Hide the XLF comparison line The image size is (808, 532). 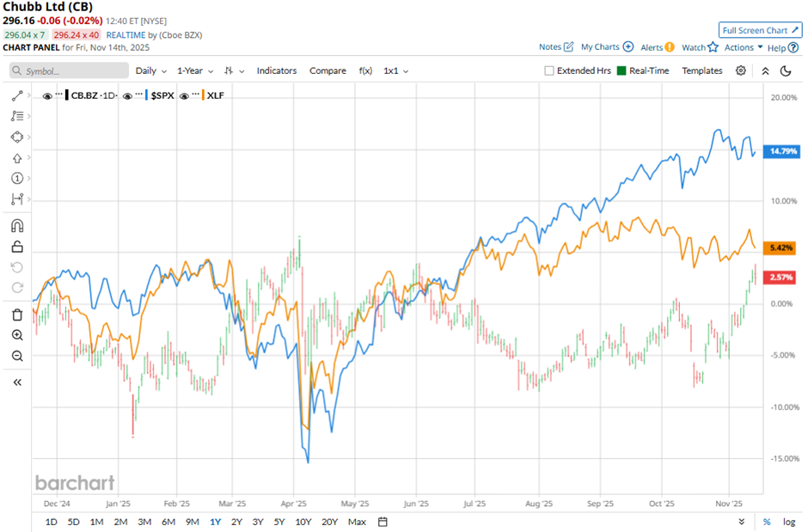pos(184,95)
